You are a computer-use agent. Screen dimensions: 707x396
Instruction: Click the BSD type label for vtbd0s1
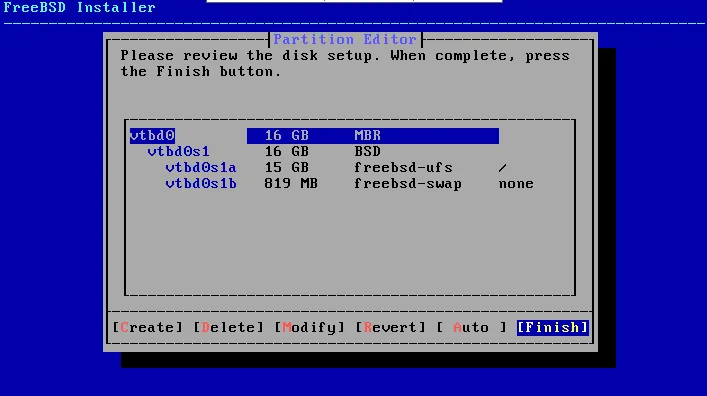[x=367, y=152]
